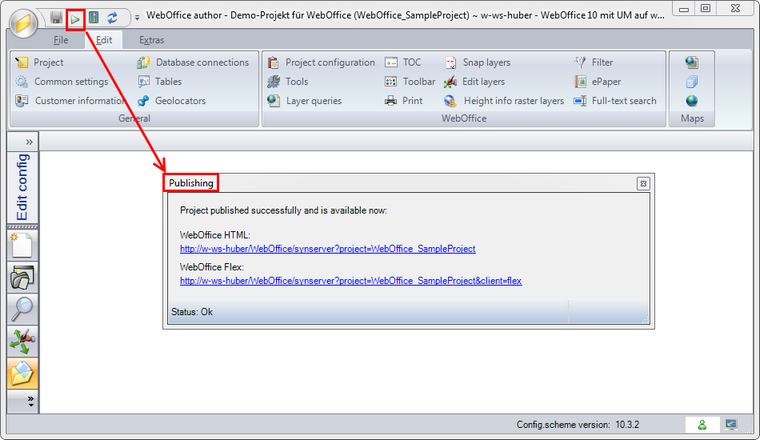
Task: Open the File menu tab
Action: click(x=61, y=41)
